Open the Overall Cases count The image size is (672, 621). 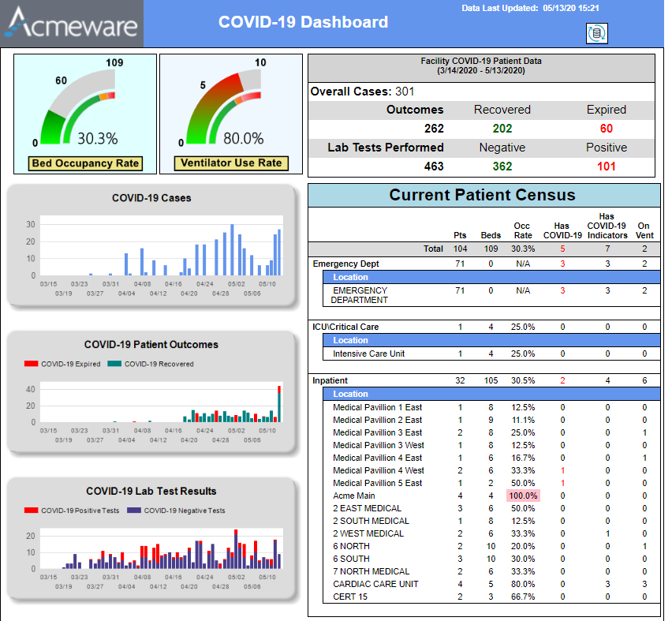[363, 91]
